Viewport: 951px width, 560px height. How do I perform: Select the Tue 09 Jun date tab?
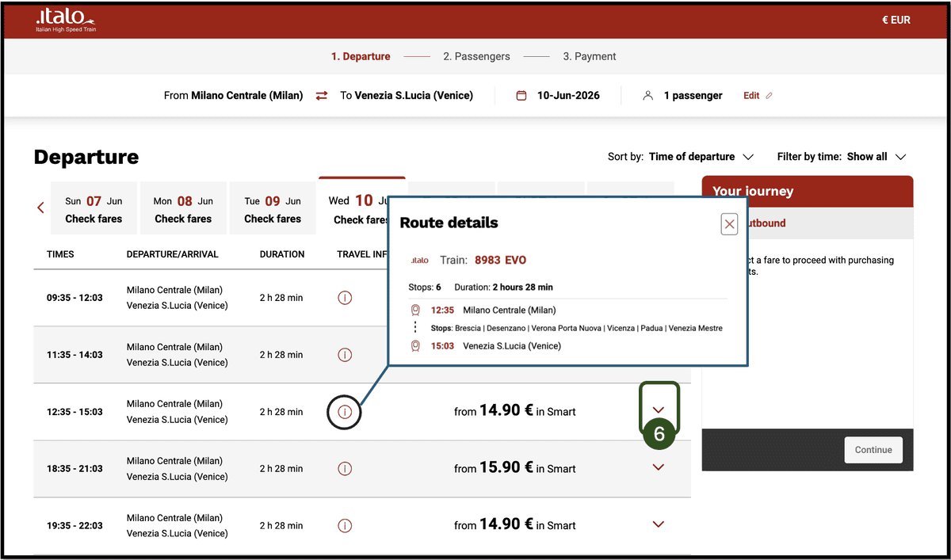[273, 208]
